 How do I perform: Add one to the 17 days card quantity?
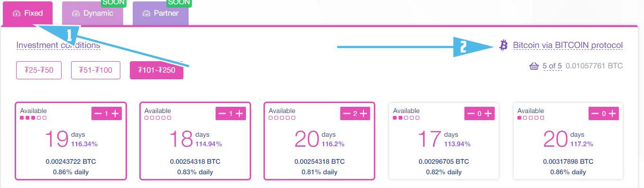pyautogui.click(x=489, y=113)
